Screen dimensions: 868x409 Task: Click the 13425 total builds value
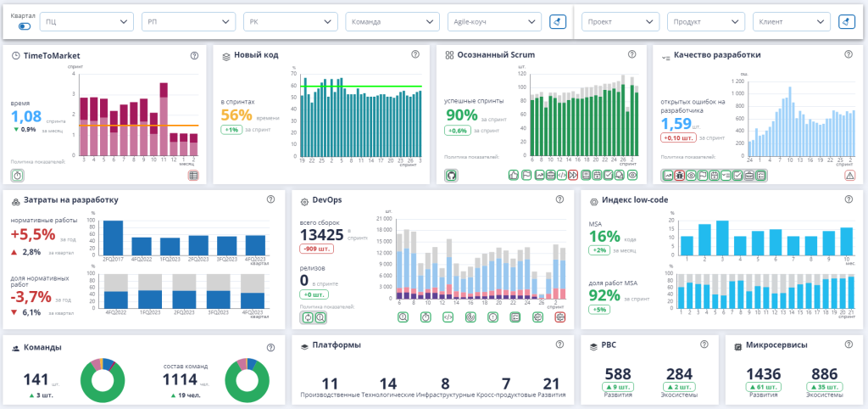pyautogui.click(x=322, y=234)
